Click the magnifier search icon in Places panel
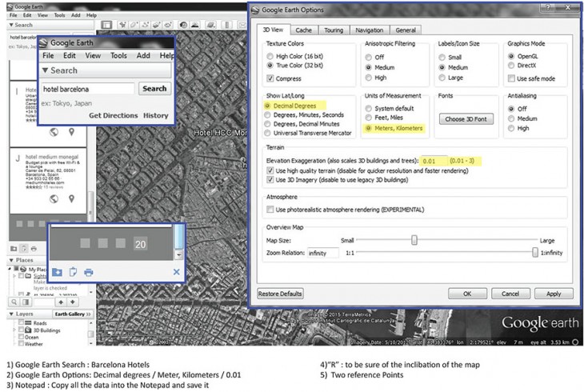Screen dimensions: 584x392 (x=13, y=302)
